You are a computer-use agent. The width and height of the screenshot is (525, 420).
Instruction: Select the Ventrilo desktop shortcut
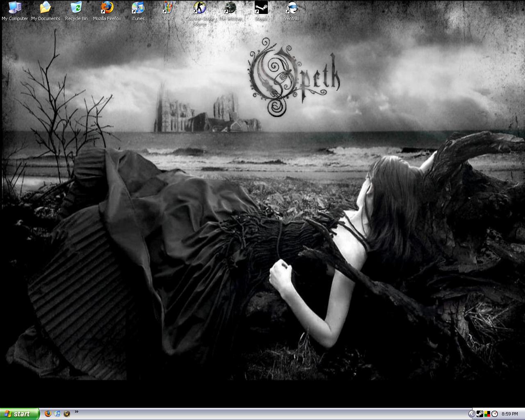[292, 11]
